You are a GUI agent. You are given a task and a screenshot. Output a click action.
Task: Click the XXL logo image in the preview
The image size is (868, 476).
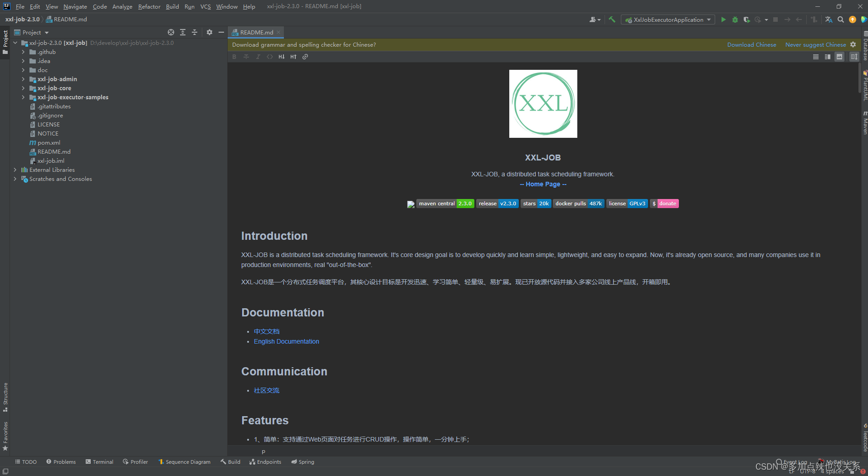click(543, 104)
